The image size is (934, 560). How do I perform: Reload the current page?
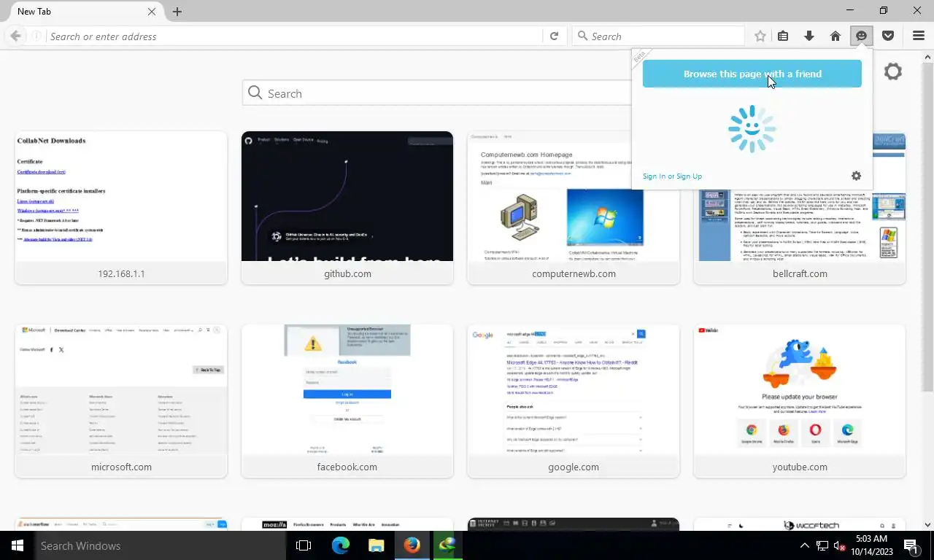554,36
